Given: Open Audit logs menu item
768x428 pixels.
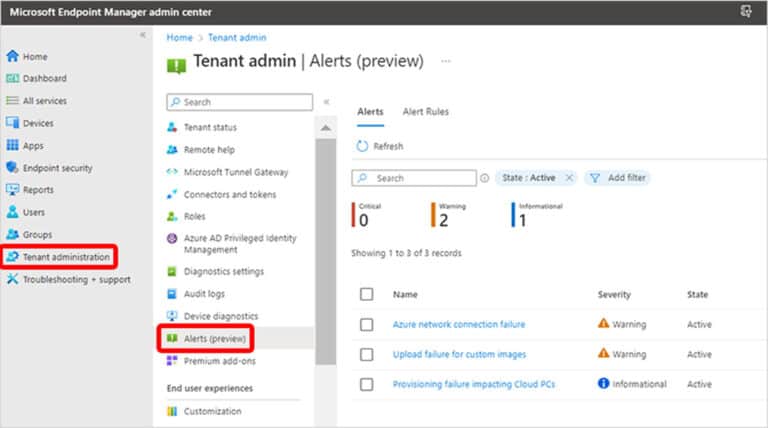Looking at the screenshot, I should click(204, 294).
